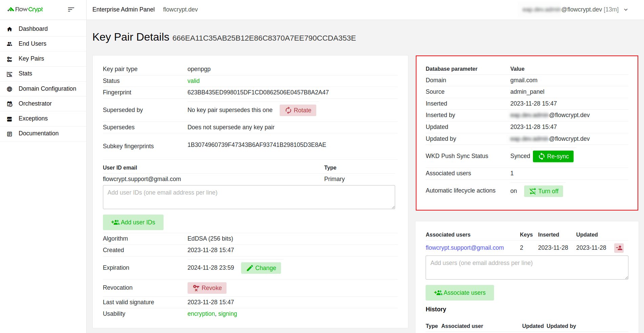Remove flowcrypt.support@gmail.com association via red user icon
Screen dimensions: 644x333
[619, 248]
